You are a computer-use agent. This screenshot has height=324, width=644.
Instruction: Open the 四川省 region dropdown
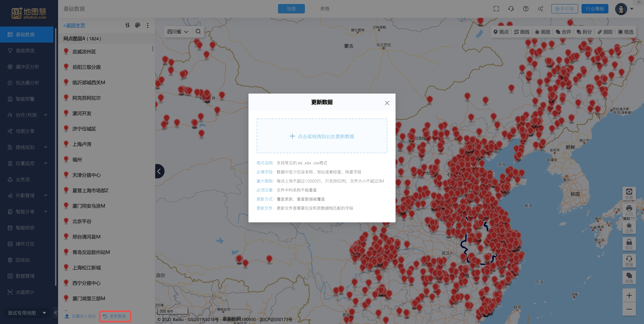tap(177, 32)
